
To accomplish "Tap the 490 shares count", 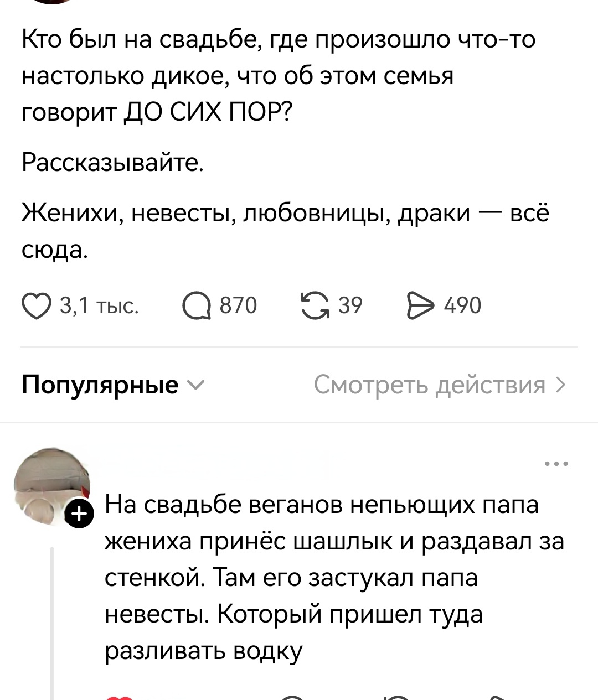I will [463, 305].
